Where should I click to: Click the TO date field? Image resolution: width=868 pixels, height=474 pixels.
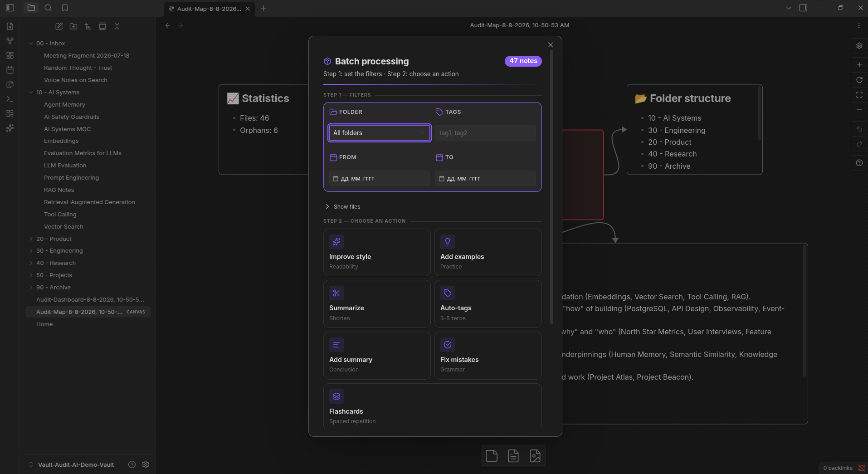pyautogui.click(x=486, y=178)
